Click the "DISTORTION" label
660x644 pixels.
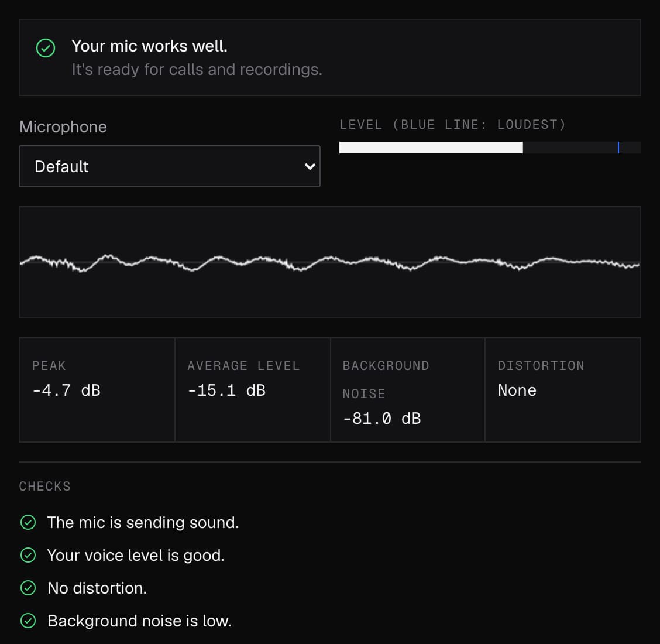point(541,365)
